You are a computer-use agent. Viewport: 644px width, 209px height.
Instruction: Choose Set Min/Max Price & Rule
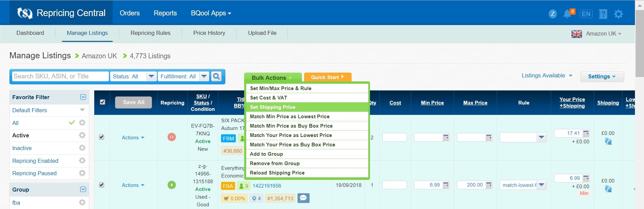pyautogui.click(x=307, y=88)
